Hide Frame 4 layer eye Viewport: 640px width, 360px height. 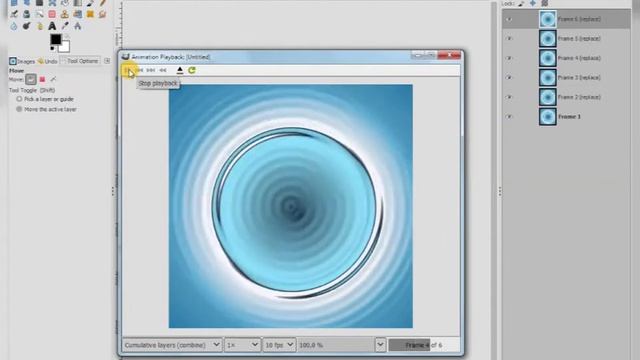(509, 58)
